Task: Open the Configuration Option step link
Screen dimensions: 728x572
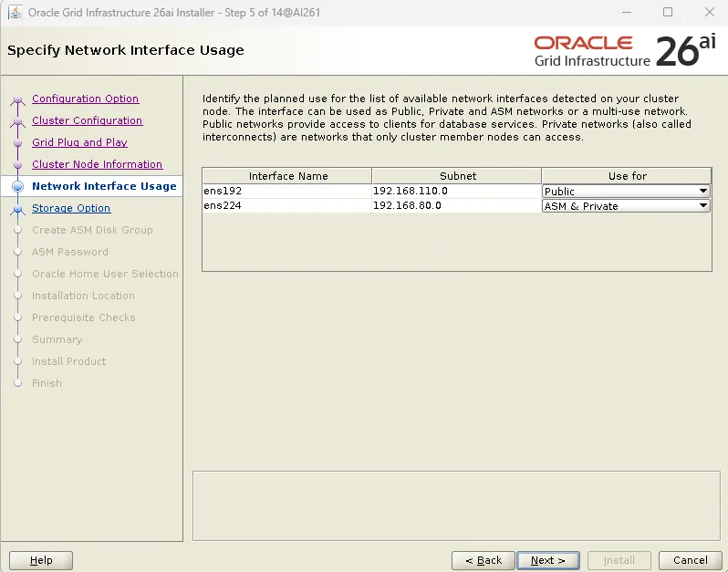Action: [x=85, y=99]
